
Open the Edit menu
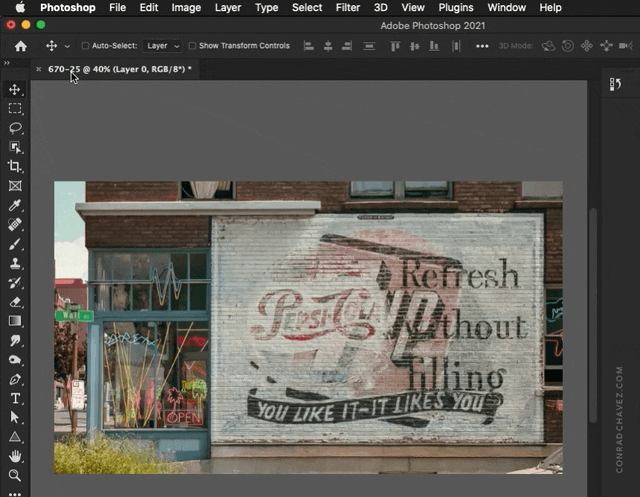coord(149,7)
